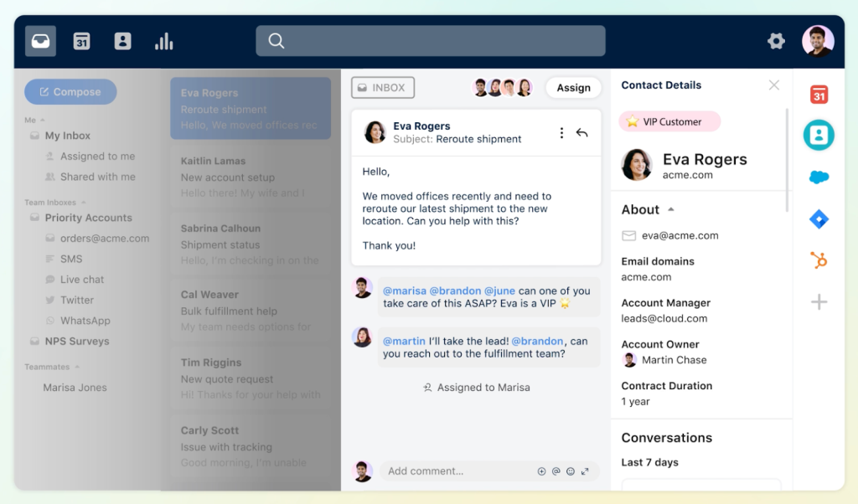Open settings gear icon
Screen dimensions: 858x504
[x=776, y=41]
